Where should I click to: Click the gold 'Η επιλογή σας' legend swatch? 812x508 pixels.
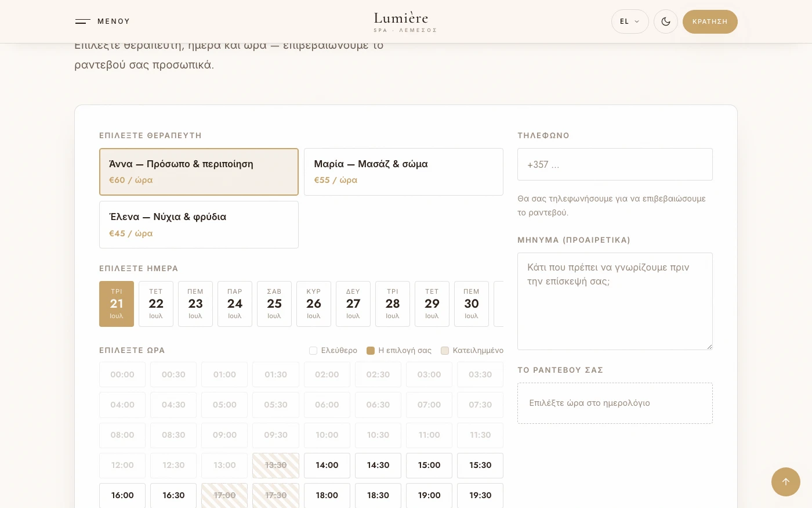pyautogui.click(x=371, y=351)
